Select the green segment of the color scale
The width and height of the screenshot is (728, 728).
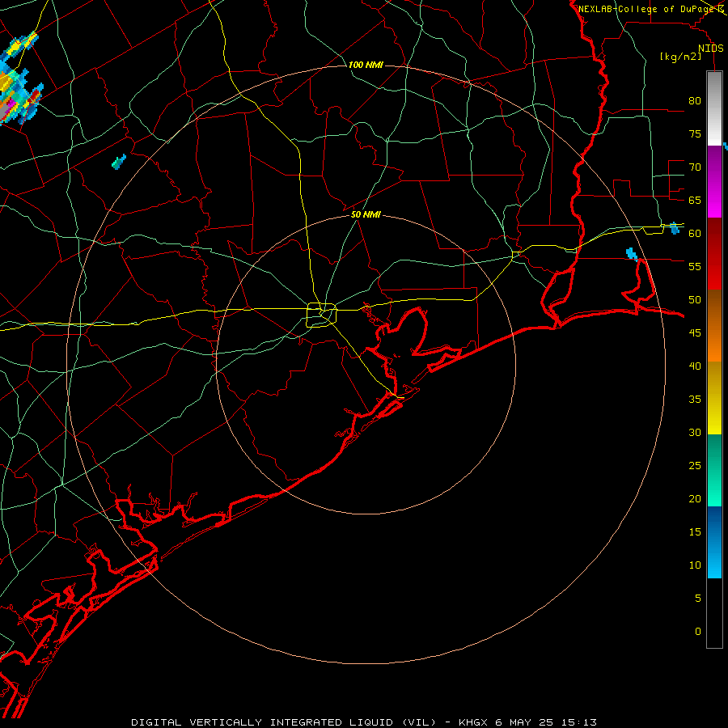pos(714,471)
